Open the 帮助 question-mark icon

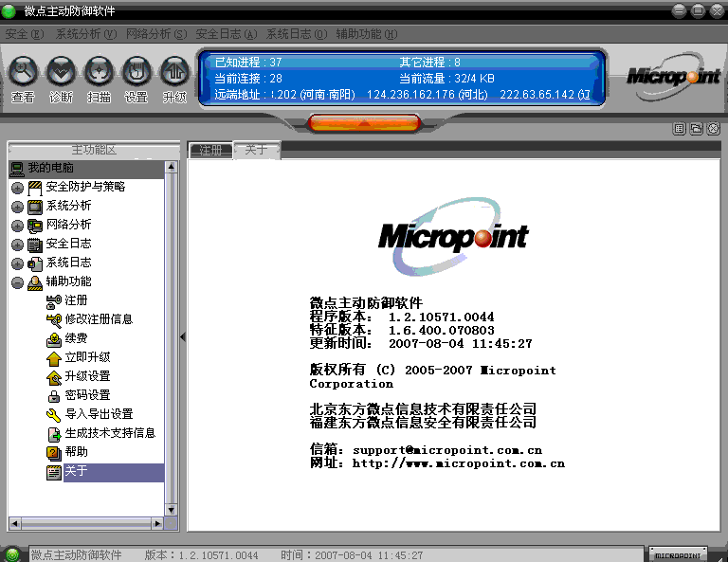[54, 453]
